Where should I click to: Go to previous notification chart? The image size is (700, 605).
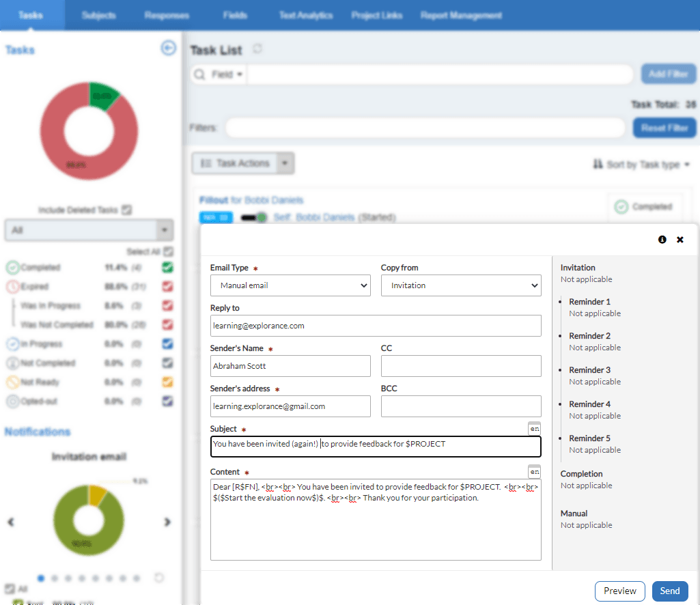tap(11, 522)
